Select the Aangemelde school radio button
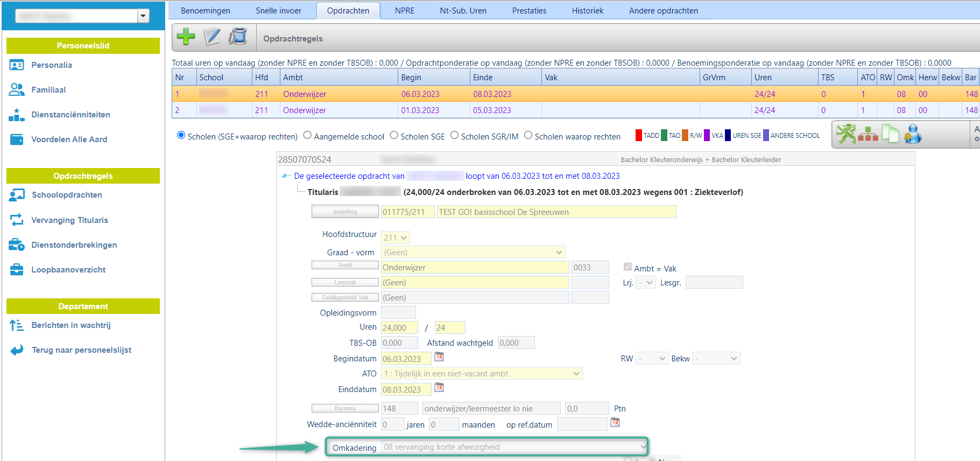The width and height of the screenshot is (980, 461). pyautogui.click(x=307, y=136)
